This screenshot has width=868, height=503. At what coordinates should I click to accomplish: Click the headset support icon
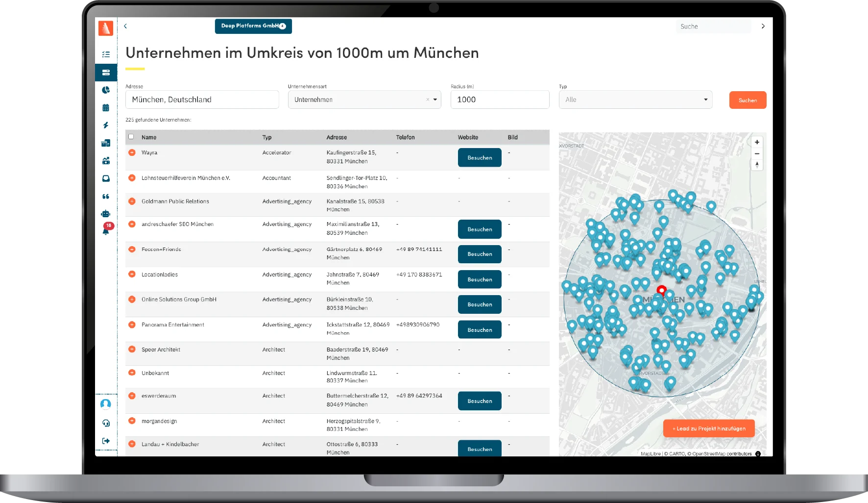(106, 422)
